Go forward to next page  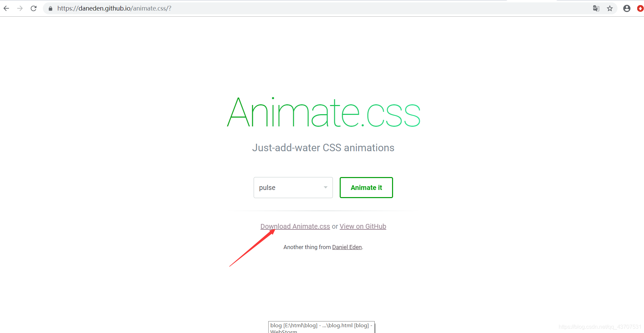tap(20, 8)
